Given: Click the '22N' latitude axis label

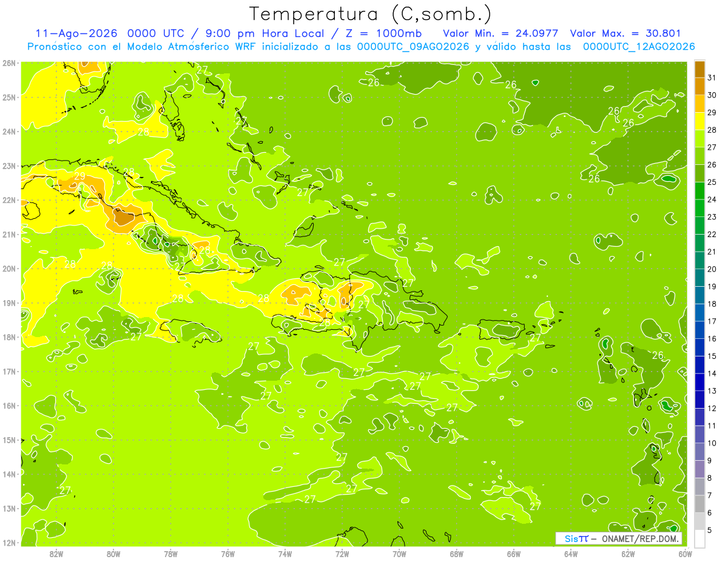Looking at the screenshot, I should [9, 200].
